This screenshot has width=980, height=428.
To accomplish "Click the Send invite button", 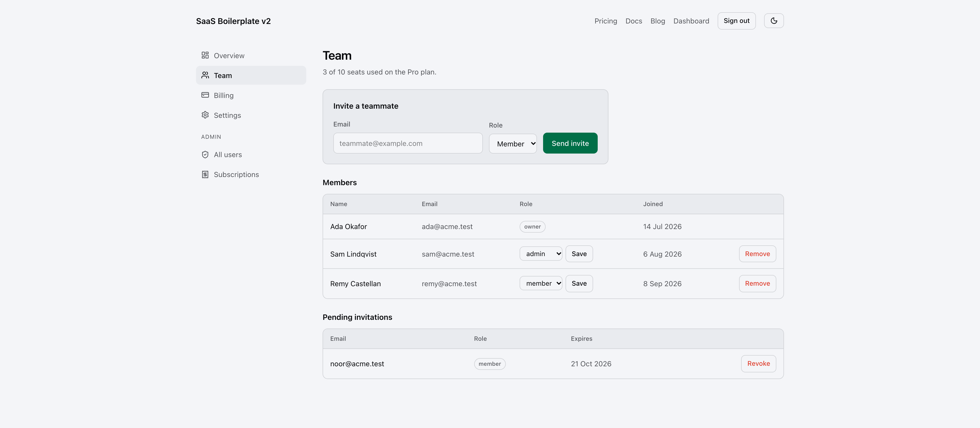I will pyautogui.click(x=570, y=143).
